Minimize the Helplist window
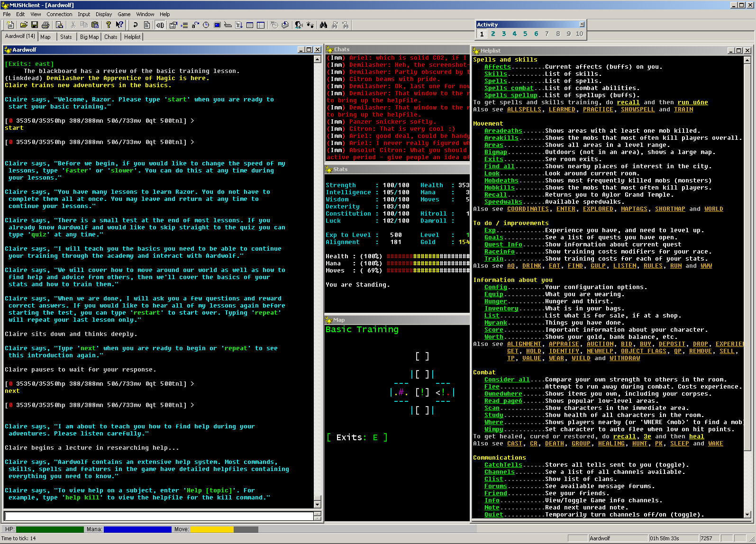 coord(730,50)
